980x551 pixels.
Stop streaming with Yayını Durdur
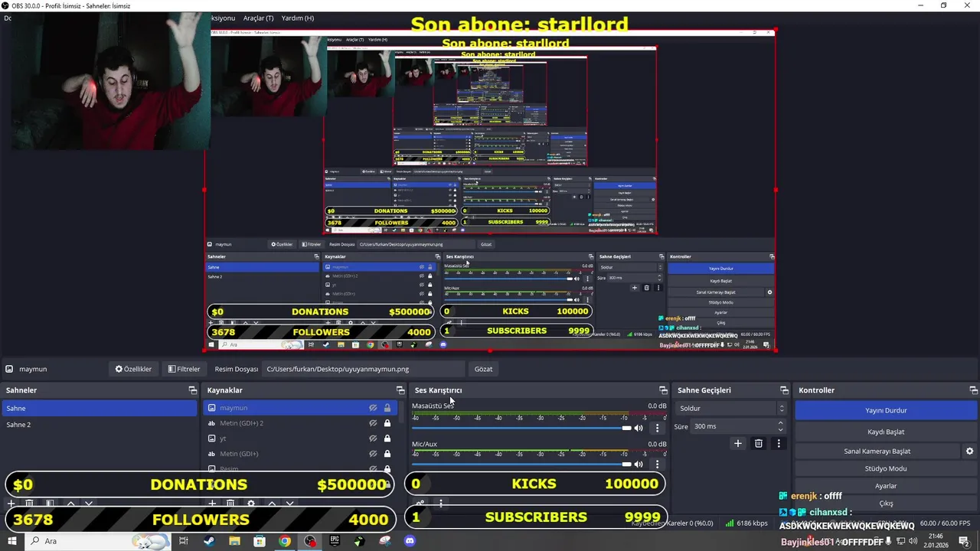[x=886, y=410]
